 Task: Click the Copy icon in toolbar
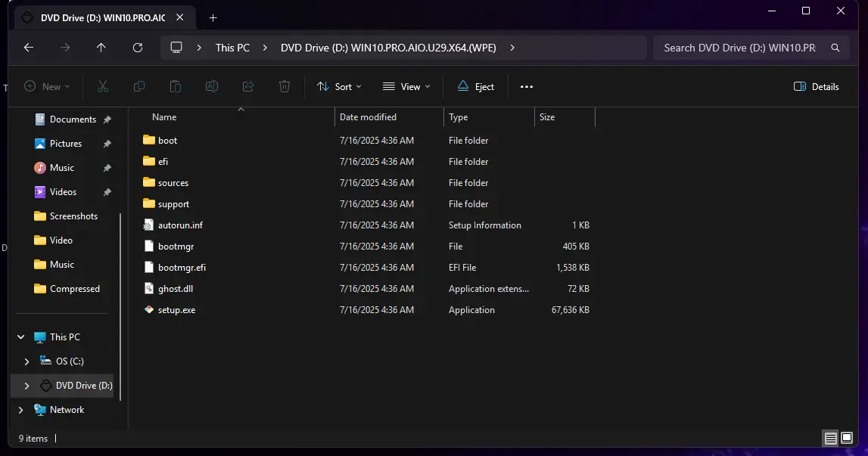click(x=139, y=86)
